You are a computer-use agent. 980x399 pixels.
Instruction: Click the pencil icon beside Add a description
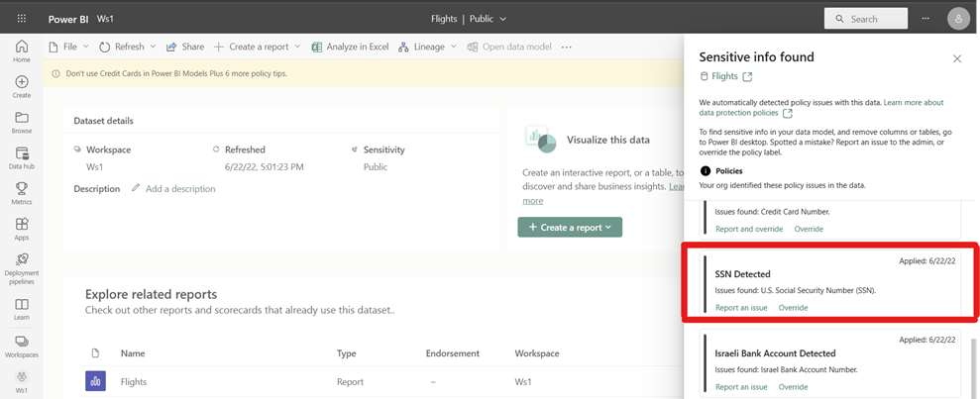click(136, 188)
